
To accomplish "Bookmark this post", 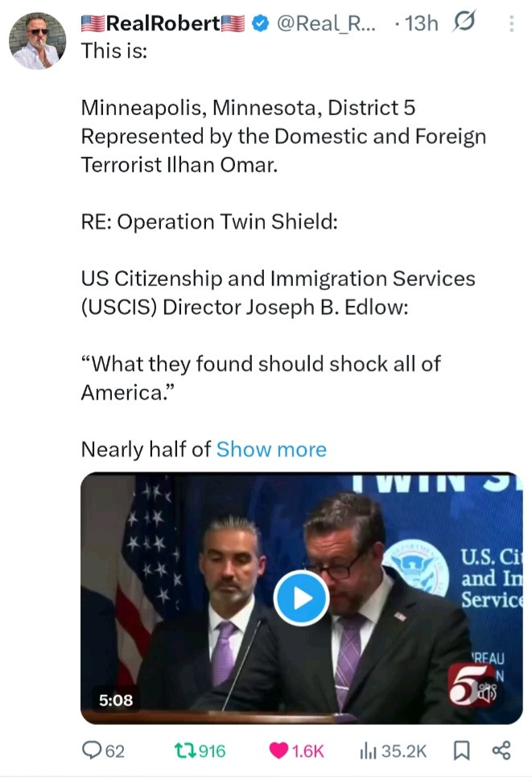I will pos(461,750).
